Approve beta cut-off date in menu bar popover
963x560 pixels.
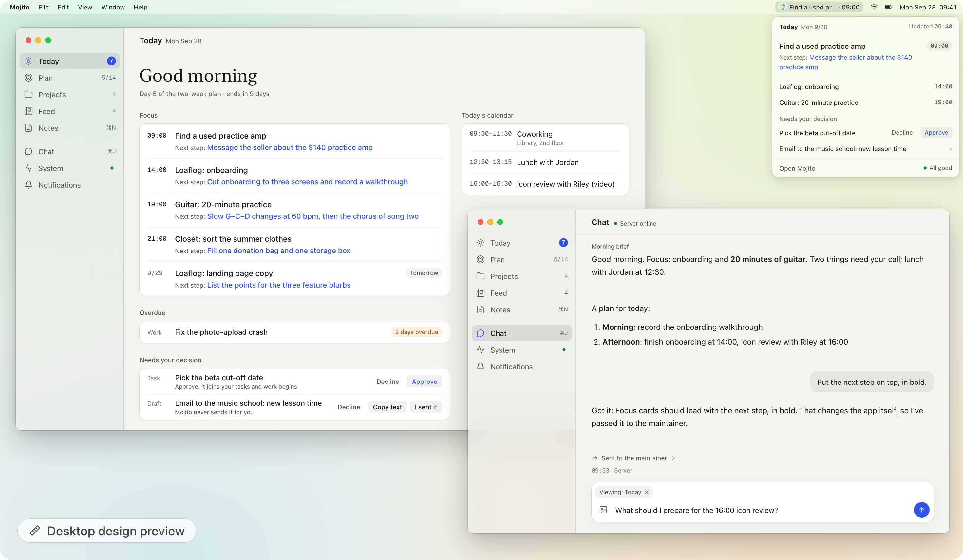point(936,133)
